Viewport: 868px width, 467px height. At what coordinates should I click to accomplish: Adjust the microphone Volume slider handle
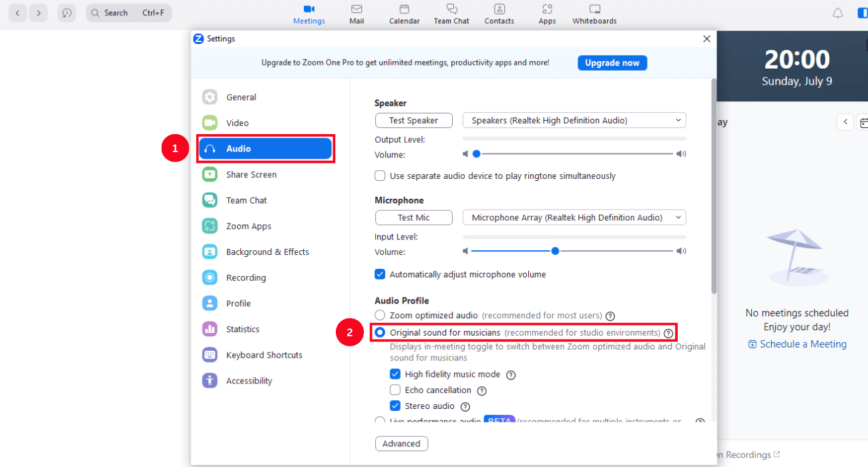(555, 251)
